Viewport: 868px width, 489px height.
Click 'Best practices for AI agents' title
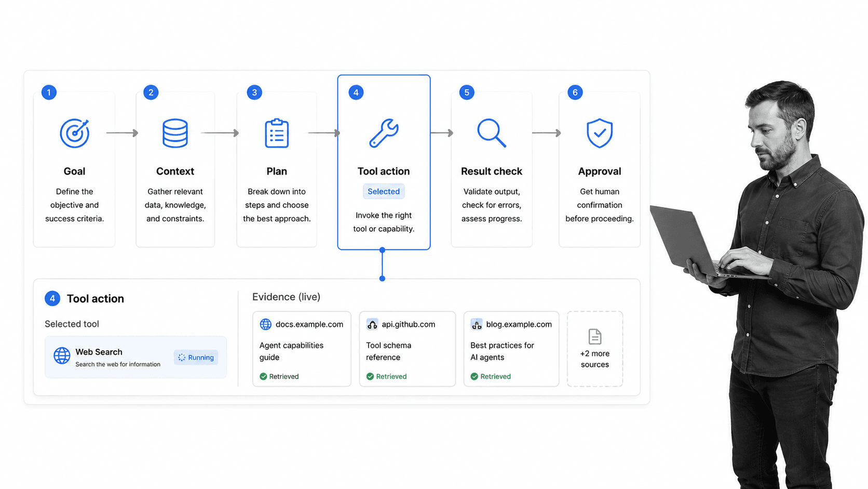pyautogui.click(x=502, y=351)
